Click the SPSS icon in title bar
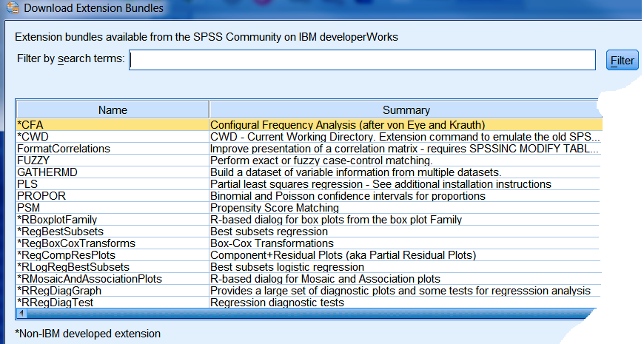644x344 pixels. 13,7
